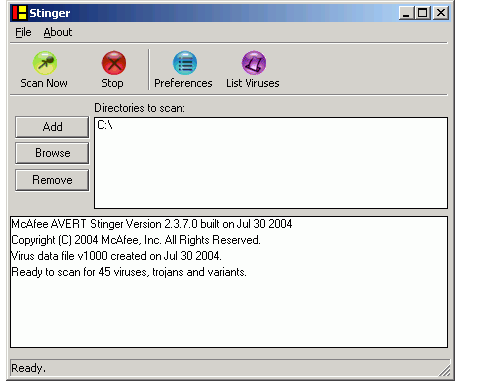Click the Ready to scan for 45 viruses line
495x382 pixels.
[129, 272]
